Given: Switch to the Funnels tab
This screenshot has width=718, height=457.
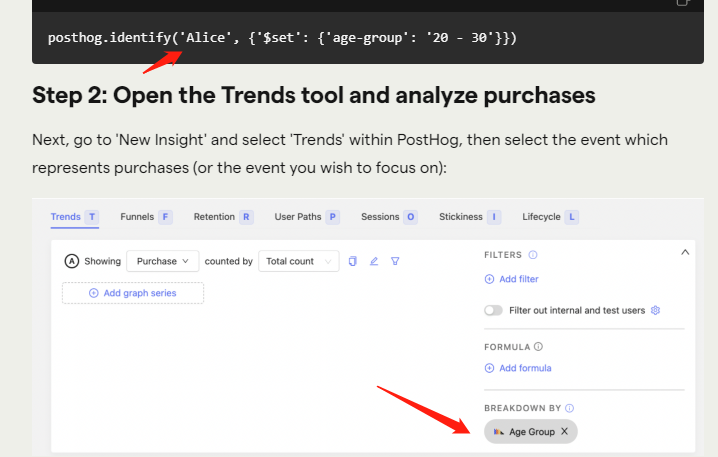Looking at the screenshot, I should point(146,217).
